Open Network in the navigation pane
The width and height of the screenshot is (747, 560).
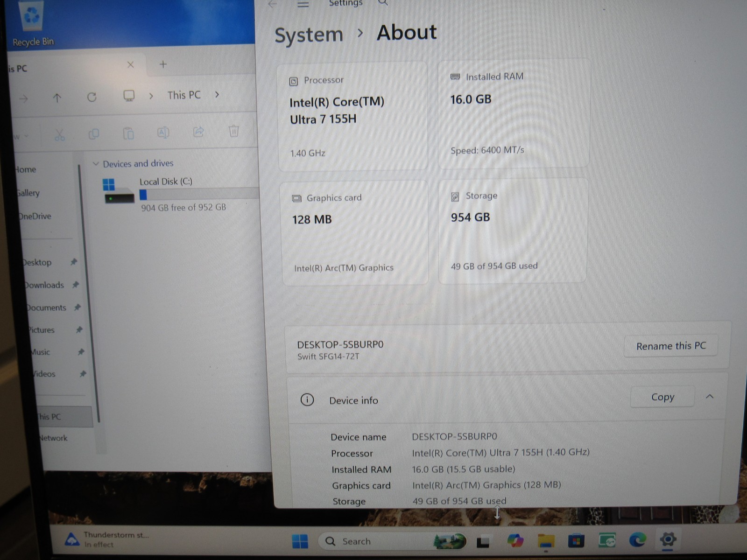(x=53, y=438)
